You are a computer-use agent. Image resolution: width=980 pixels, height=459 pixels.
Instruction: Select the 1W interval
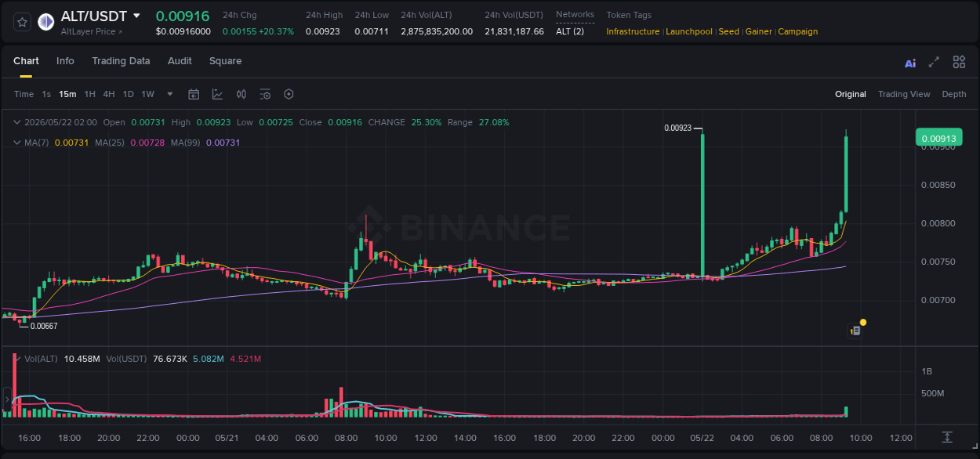(x=147, y=94)
